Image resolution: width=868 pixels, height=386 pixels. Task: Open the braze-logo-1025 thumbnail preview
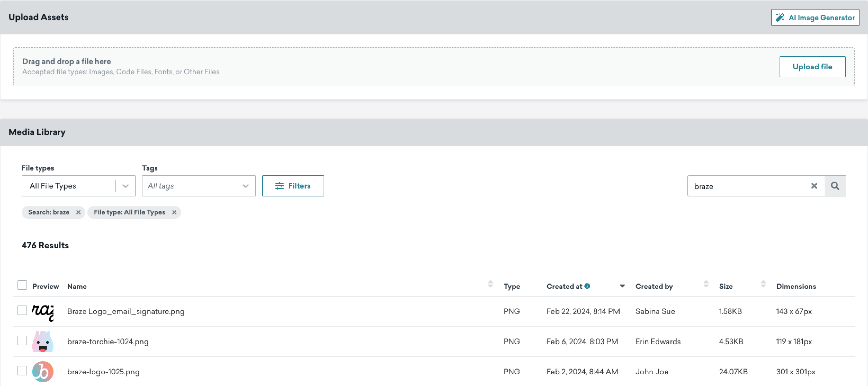pyautogui.click(x=43, y=371)
